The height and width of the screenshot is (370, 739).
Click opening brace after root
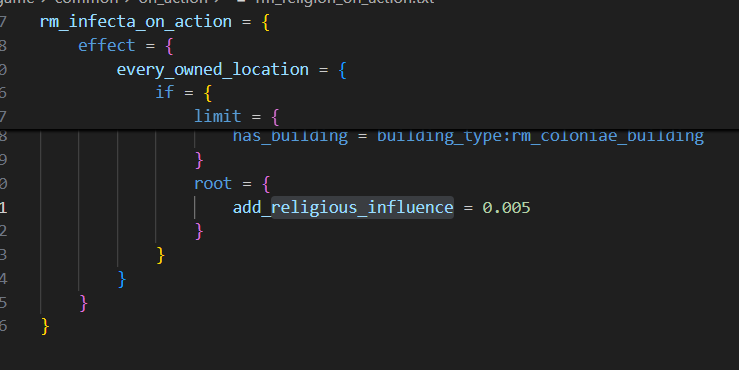[x=266, y=184]
